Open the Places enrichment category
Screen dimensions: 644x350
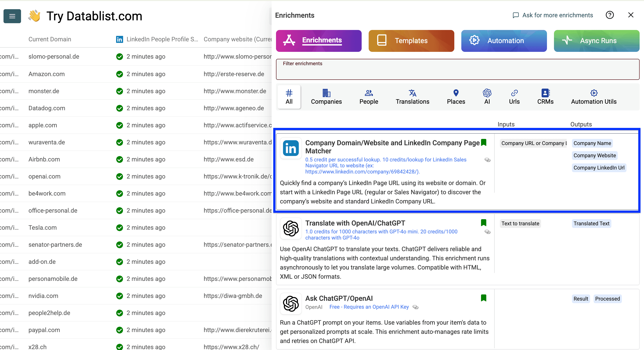click(456, 97)
